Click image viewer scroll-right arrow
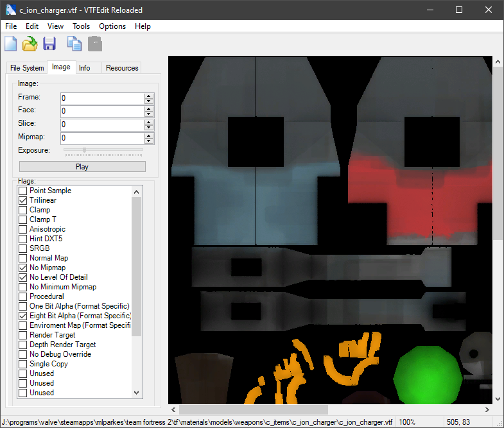Image resolution: width=504 pixels, height=428 pixels. [x=487, y=409]
